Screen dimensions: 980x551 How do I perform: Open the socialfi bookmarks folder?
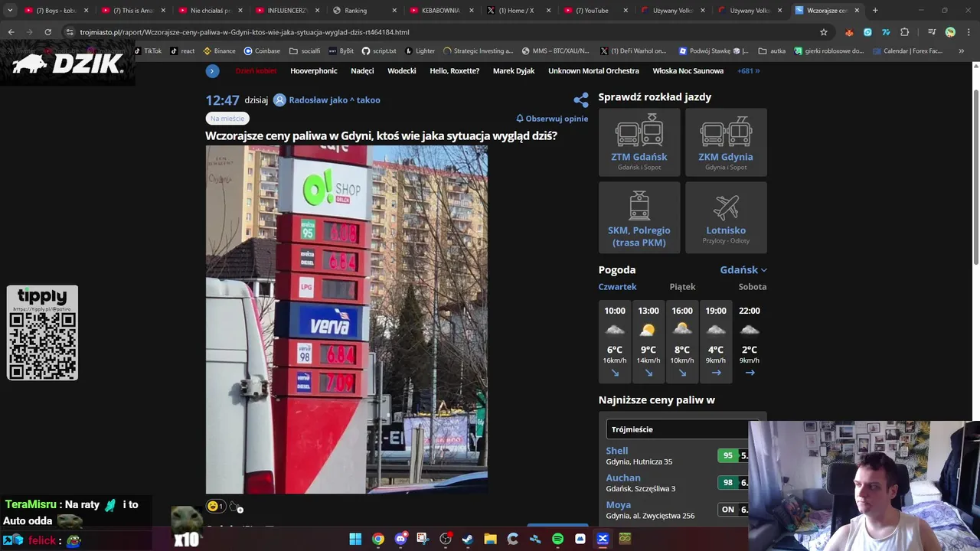pyautogui.click(x=305, y=51)
